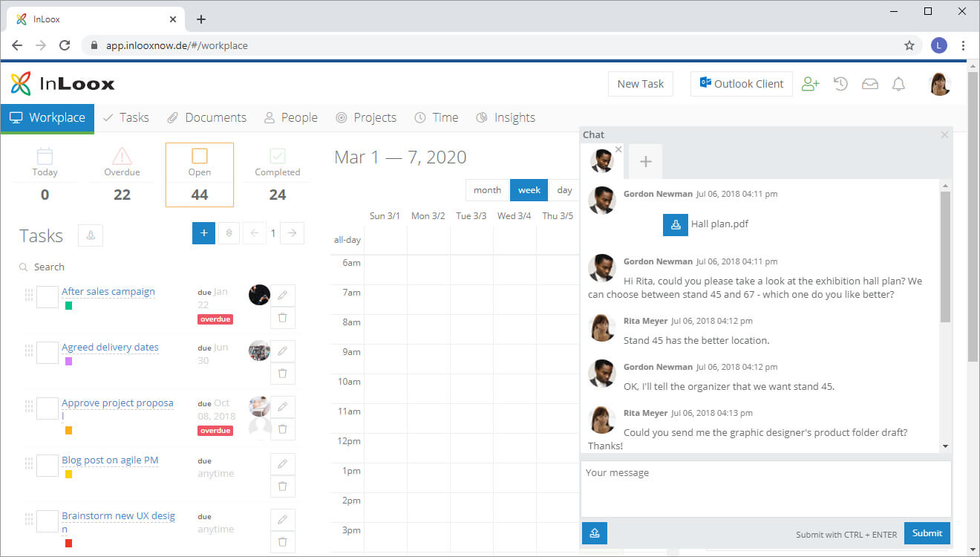Check off Brainstorm new UX design task
This screenshot has height=557, width=980.
(48, 521)
